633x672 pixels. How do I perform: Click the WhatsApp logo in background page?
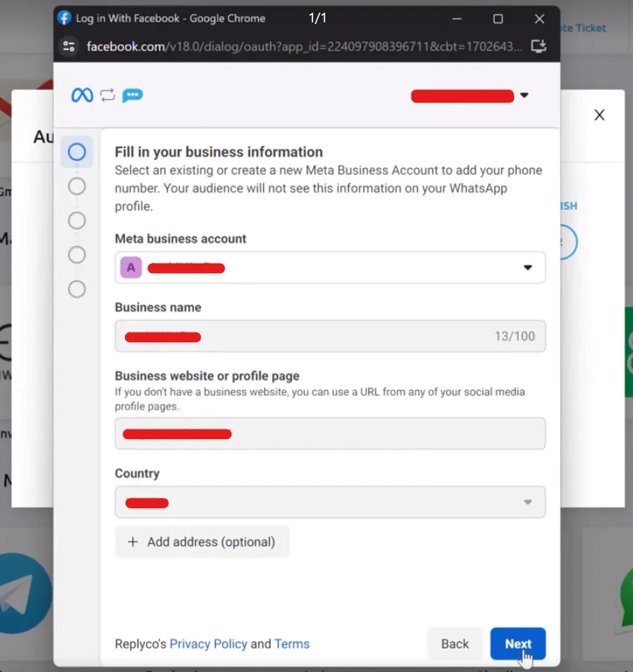point(626,595)
